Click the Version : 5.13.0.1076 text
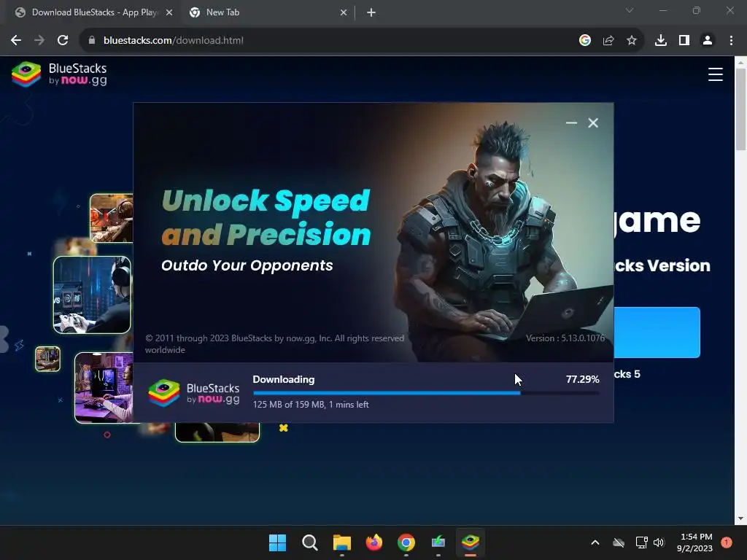 [x=565, y=338]
